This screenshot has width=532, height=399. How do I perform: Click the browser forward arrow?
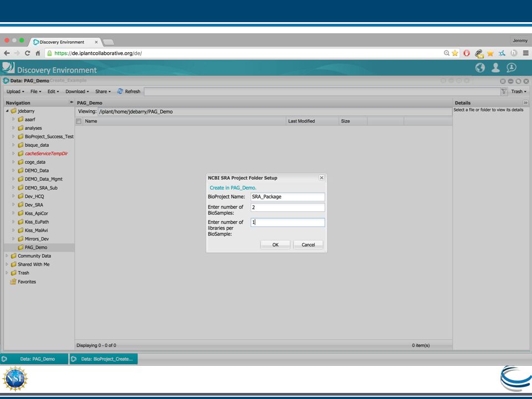pyautogui.click(x=17, y=53)
